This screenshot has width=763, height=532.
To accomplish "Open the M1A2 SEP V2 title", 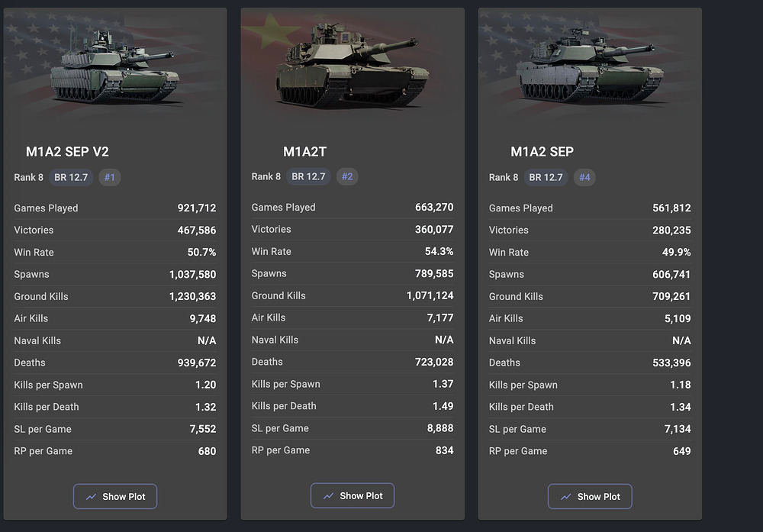I will tap(67, 152).
